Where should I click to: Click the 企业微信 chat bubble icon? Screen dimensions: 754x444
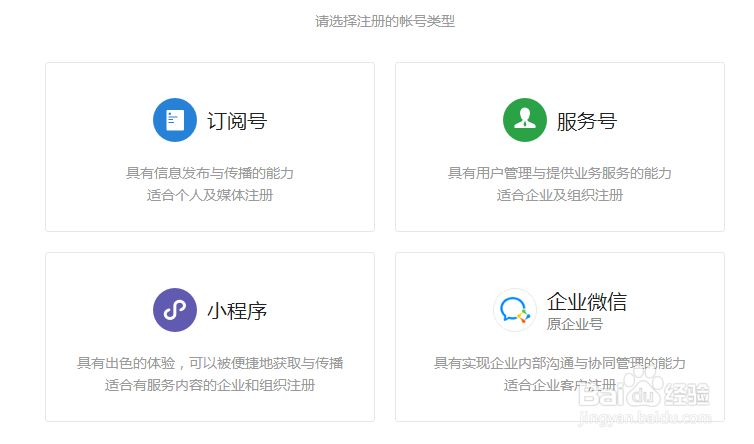click(515, 310)
